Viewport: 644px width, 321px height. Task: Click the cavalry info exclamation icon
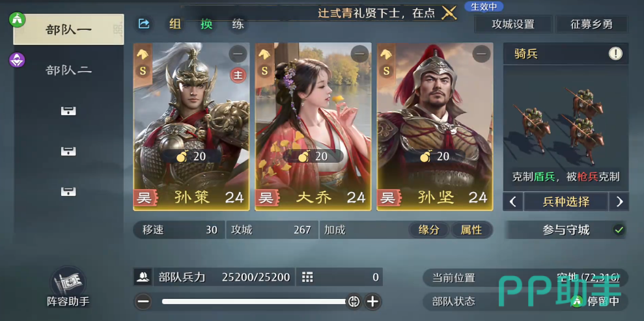tap(615, 53)
